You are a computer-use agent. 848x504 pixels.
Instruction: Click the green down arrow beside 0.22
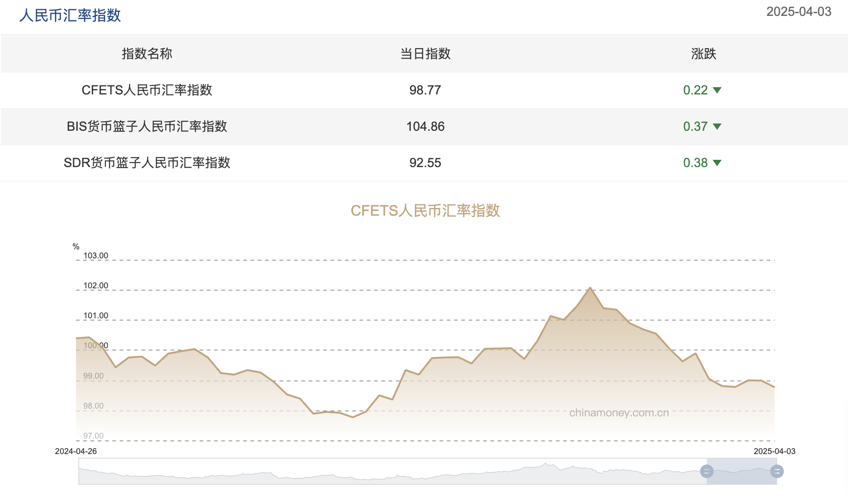tap(718, 90)
